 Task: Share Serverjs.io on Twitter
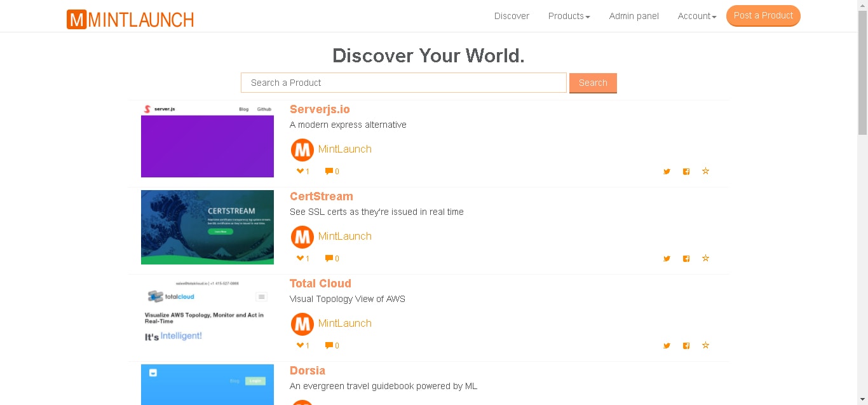(x=667, y=171)
